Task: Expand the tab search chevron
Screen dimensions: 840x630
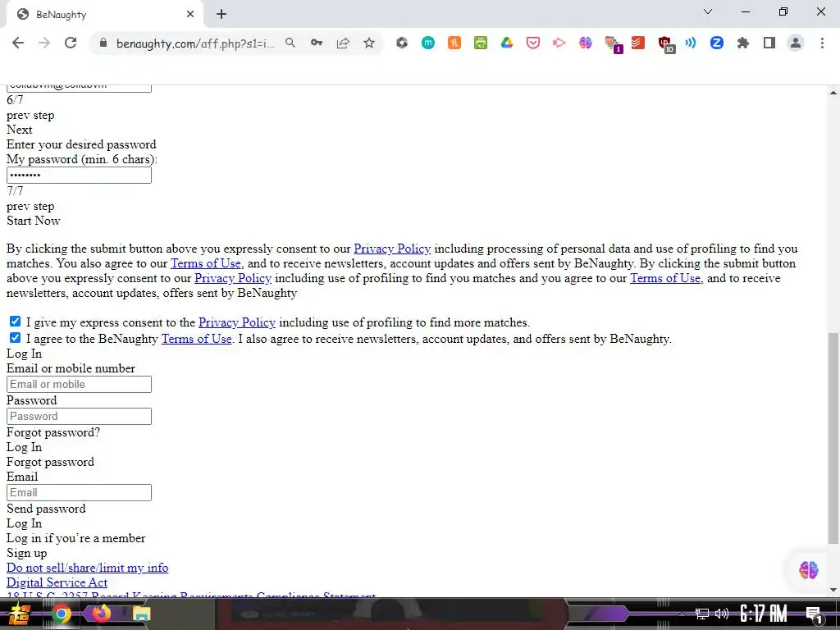Action: click(x=708, y=11)
